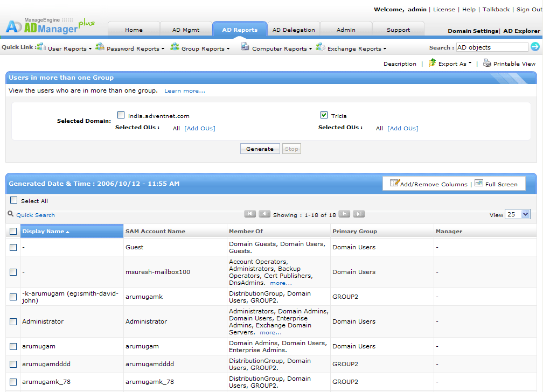This screenshot has height=392, width=543.
Task: Select the AD Reports tab
Action: [240, 30]
